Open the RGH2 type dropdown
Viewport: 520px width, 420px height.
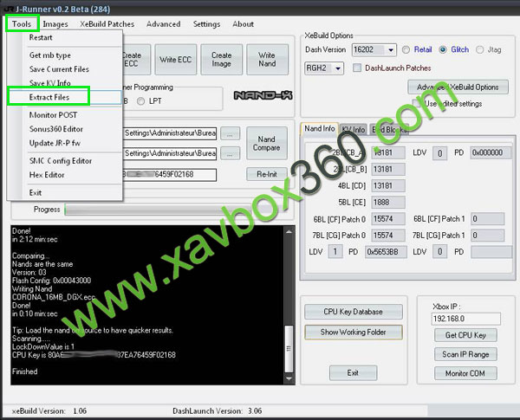coord(338,68)
